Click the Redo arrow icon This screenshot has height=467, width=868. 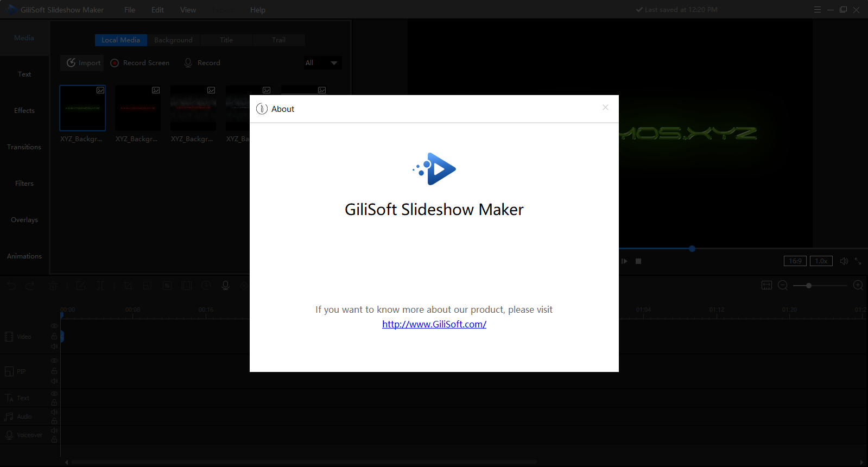pos(30,286)
